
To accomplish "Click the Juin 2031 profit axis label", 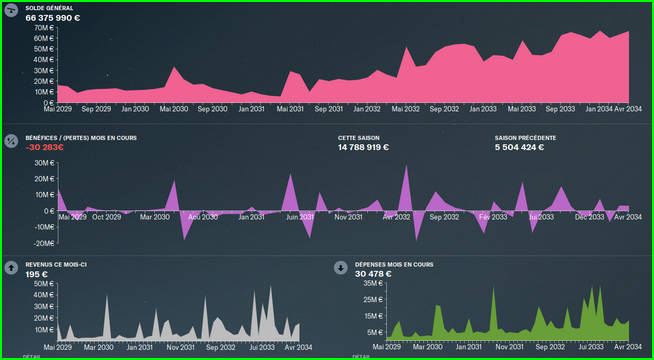I will pos(300,217).
